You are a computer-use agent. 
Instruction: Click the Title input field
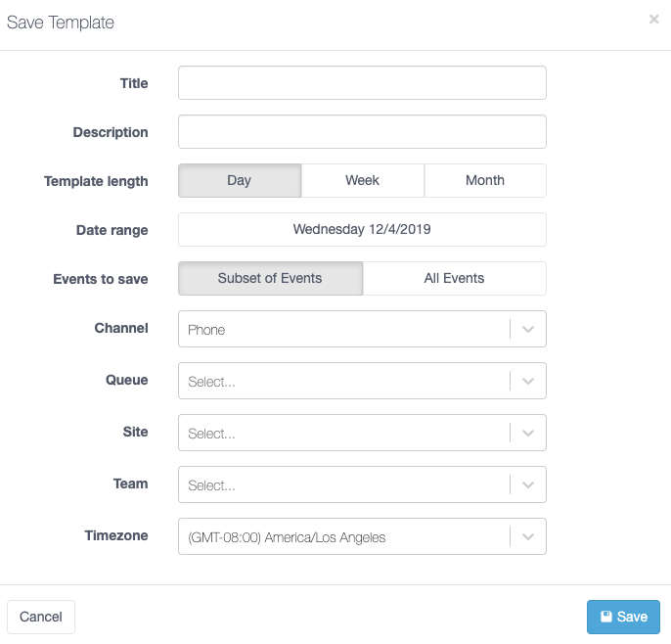click(x=362, y=83)
